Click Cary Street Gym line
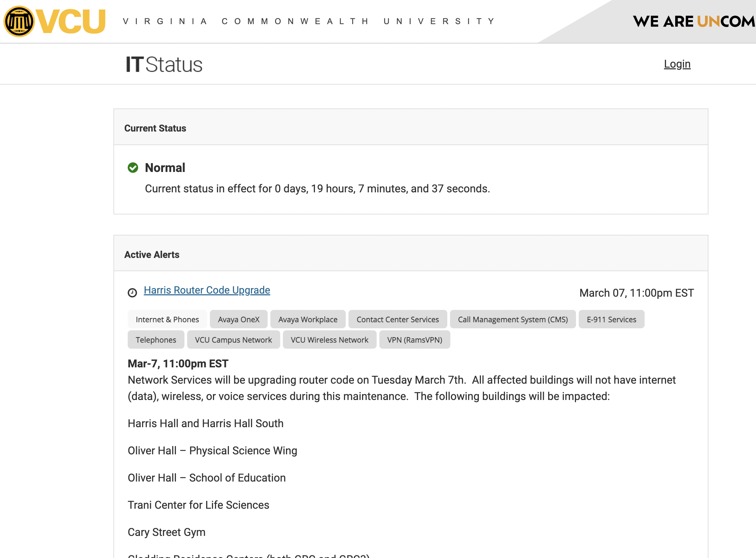Screen dimensions: 756x558 166,532
